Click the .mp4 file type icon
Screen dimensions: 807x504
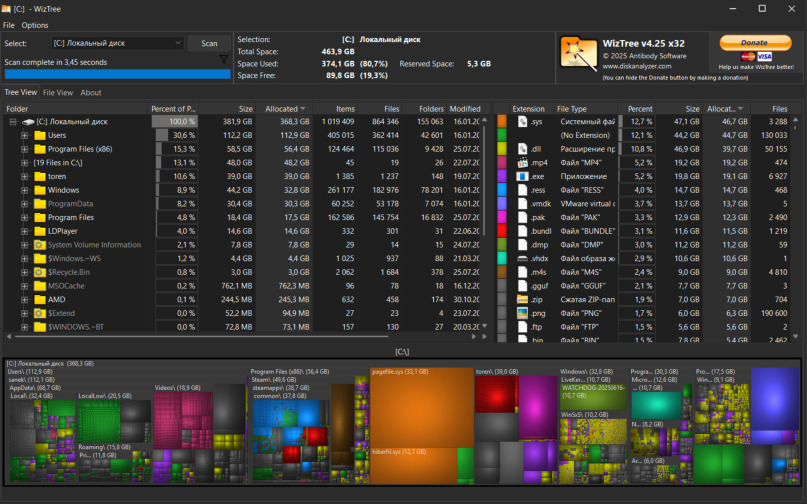[522, 163]
